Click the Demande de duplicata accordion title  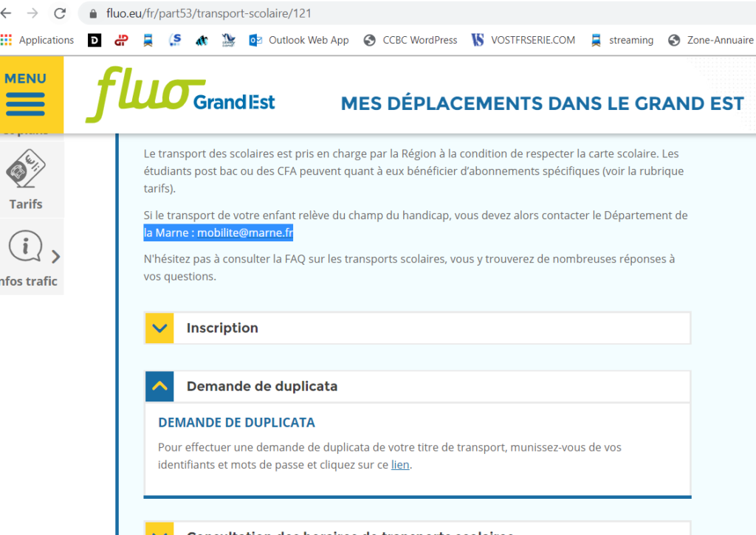(262, 386)
